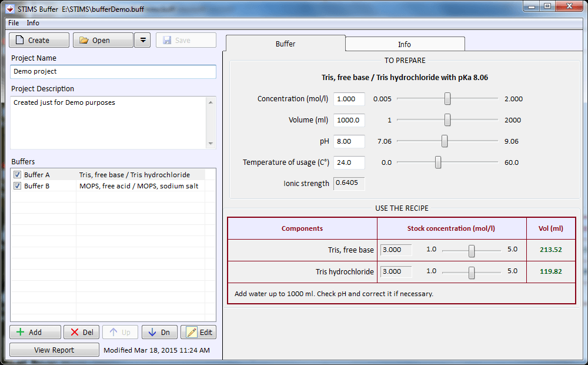588x365 pixels.
Task: Toggle the Buffer B checkbox
Action: click(x=17, y=186)
